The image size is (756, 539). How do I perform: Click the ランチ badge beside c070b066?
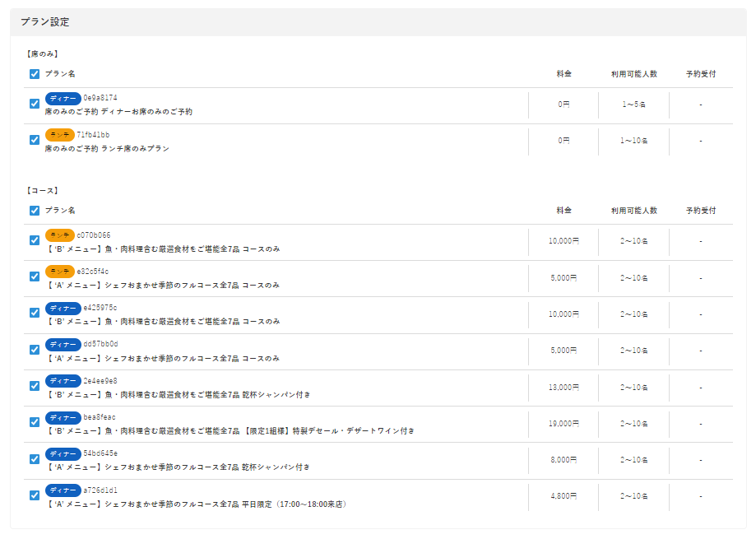point(59,235)
